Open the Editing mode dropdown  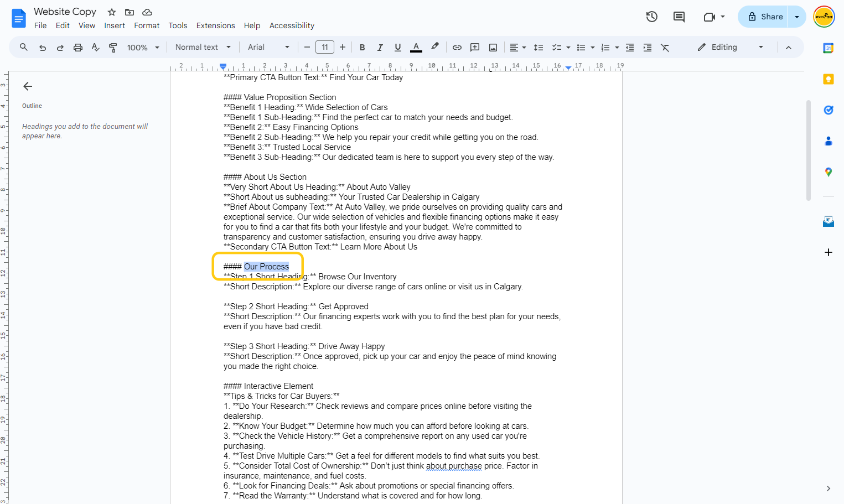click(x=731, y=48)
